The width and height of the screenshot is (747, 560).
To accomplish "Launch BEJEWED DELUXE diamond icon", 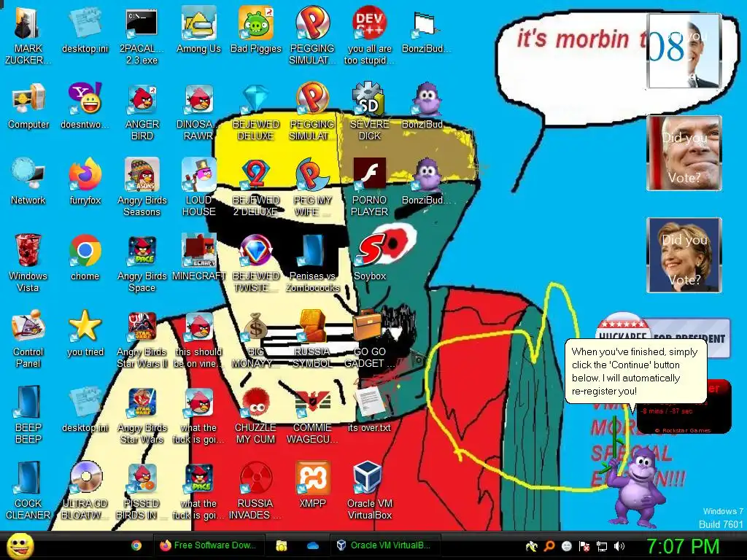I will [x=256, y=112].
